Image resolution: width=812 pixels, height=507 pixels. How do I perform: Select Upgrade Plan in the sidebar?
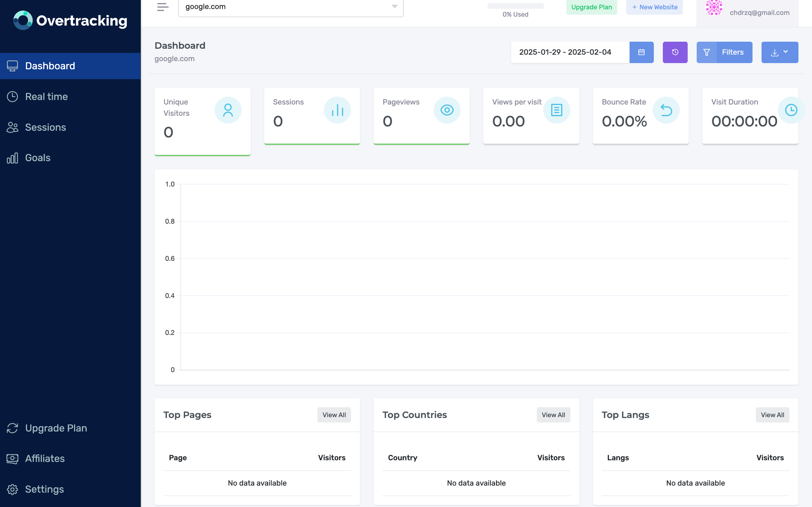tap(56, 428)
